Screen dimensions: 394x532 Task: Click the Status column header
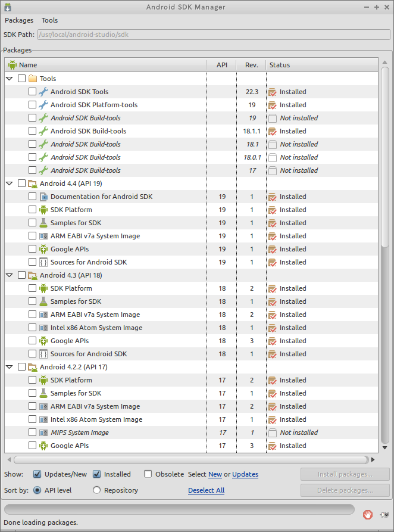click(322, 65)
